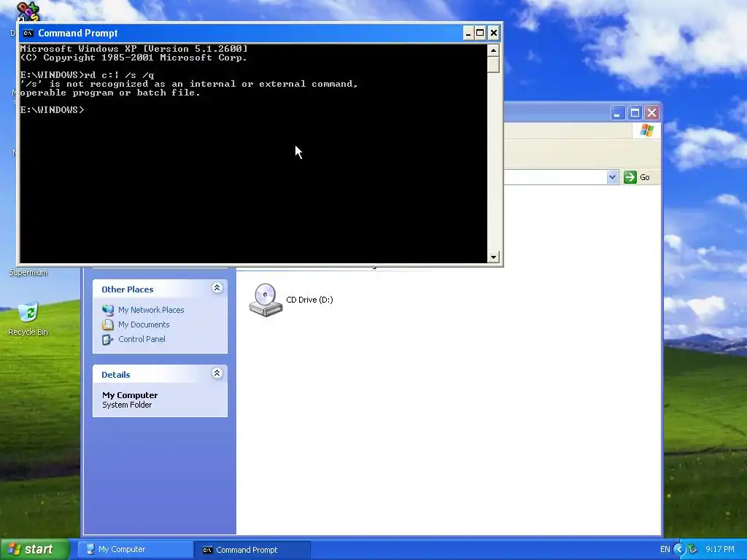Switch to Command Prompt taskbar button
Screen dimensions: 747x560
click(x=252, y=550)
